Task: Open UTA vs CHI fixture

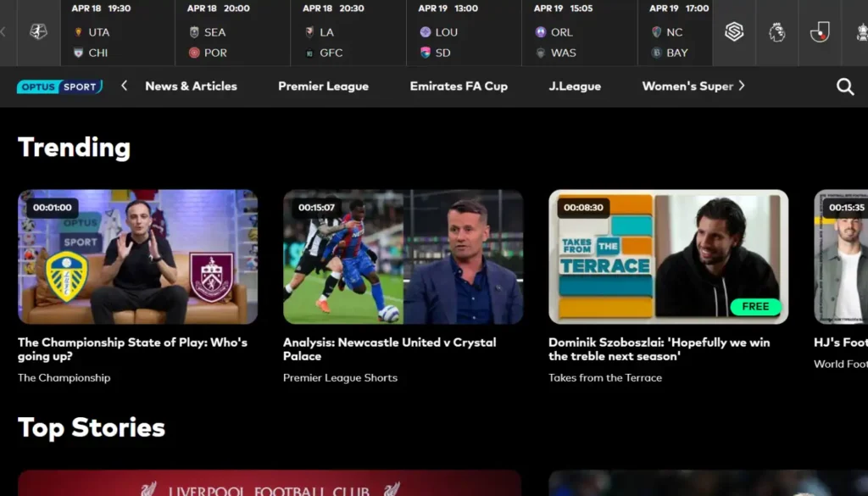Action: tap(117, 33)
